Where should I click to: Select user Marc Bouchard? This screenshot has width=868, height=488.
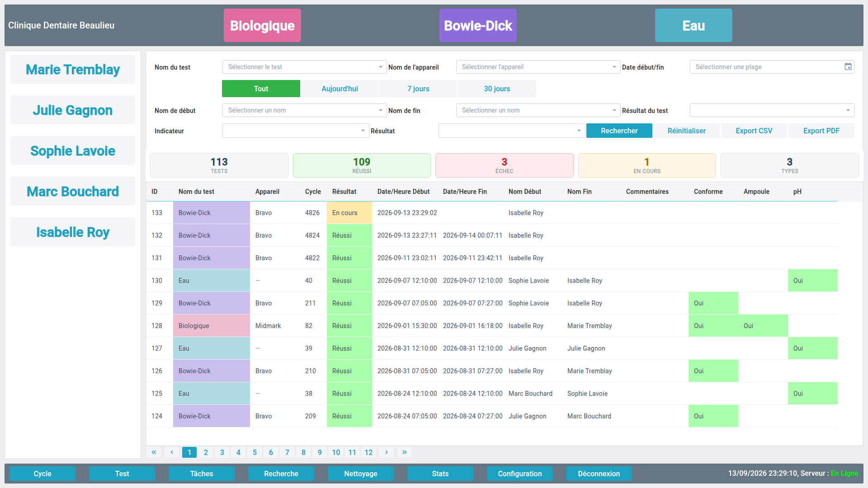pyautogui.click(x=73, y=191)
